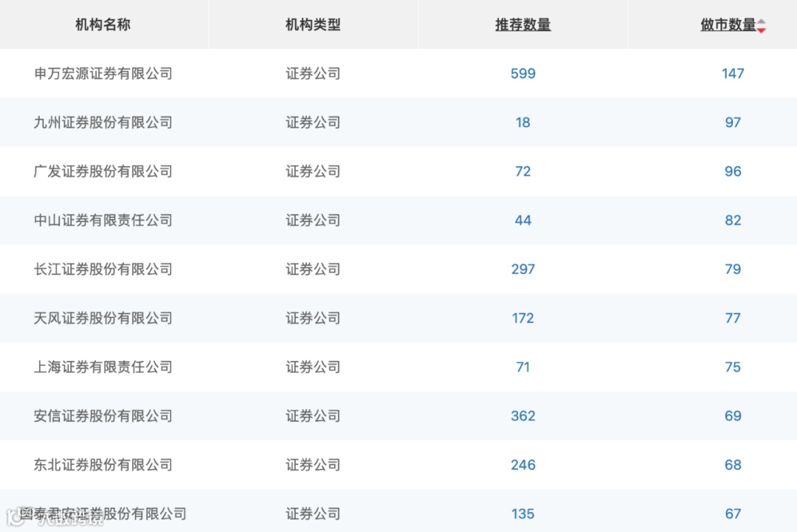797x532 pixels.
Task: Open market-making count 67 for 国泰君安
Action: [733, 514]
